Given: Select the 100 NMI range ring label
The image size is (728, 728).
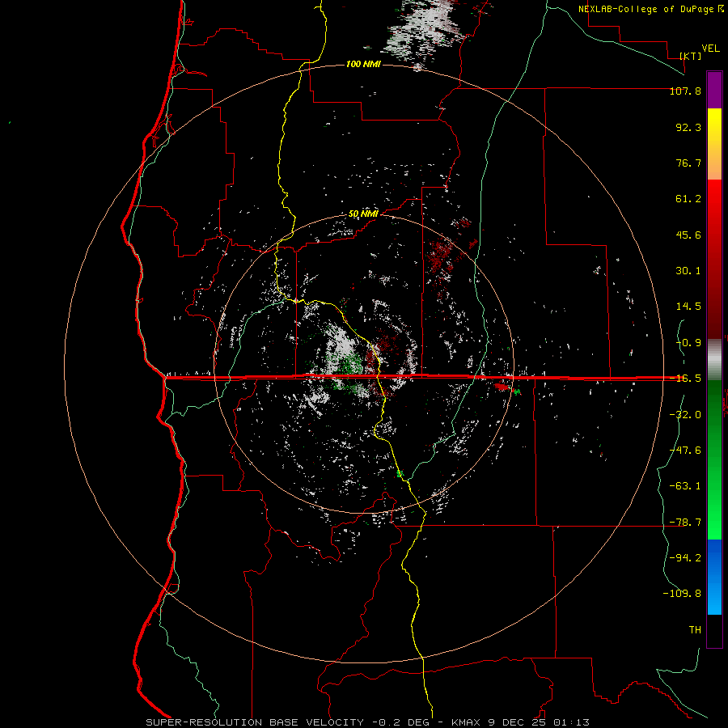Looking at the screenshot, I should click(363, 64).
